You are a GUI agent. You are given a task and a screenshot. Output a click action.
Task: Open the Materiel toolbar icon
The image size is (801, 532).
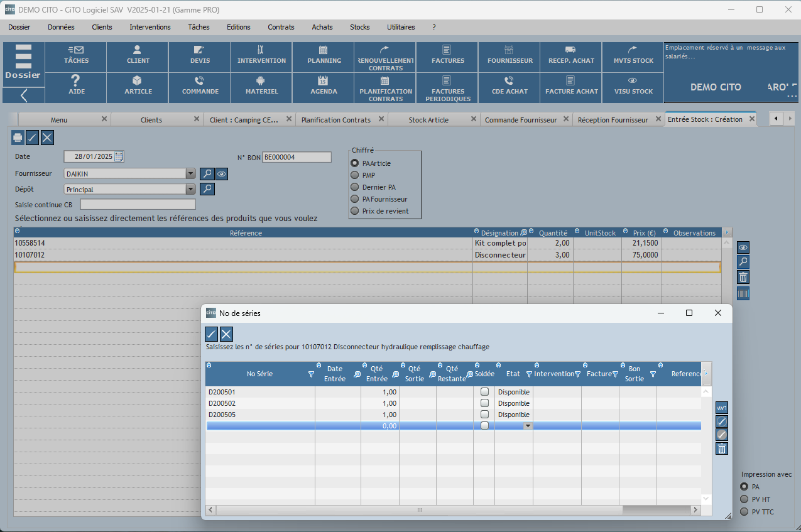261,88
